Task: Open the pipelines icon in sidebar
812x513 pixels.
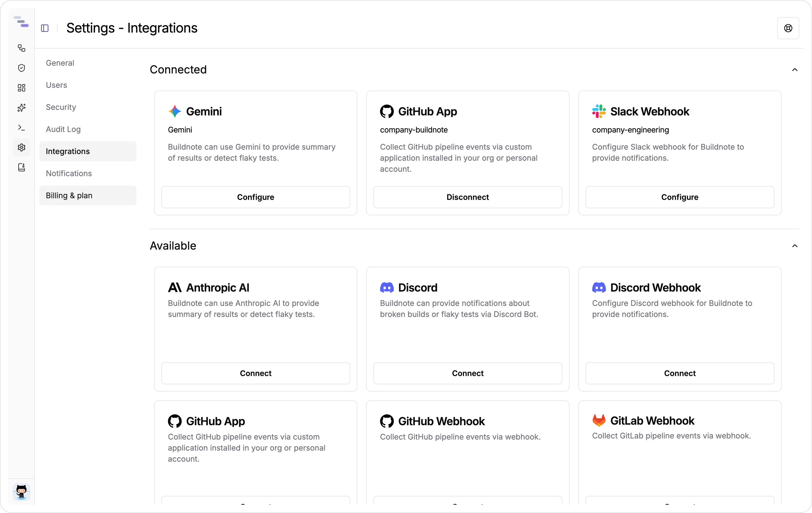Action: tap(22, 48)
